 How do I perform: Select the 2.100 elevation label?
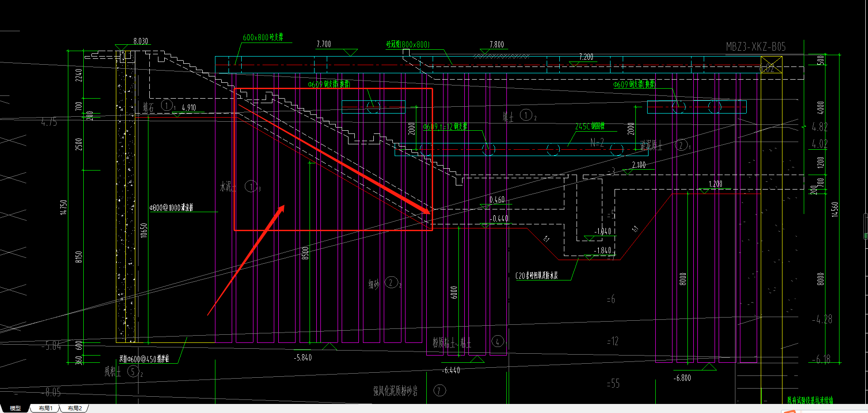(x=639, y=165)
